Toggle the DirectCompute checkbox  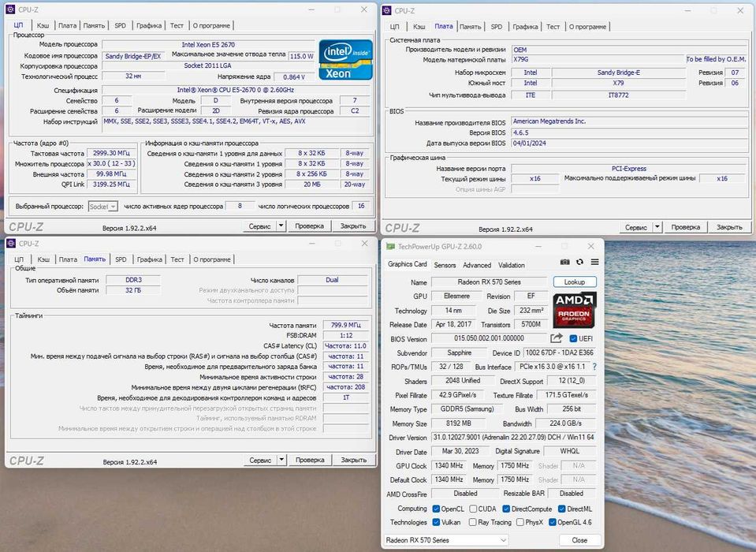pos(506,509)
